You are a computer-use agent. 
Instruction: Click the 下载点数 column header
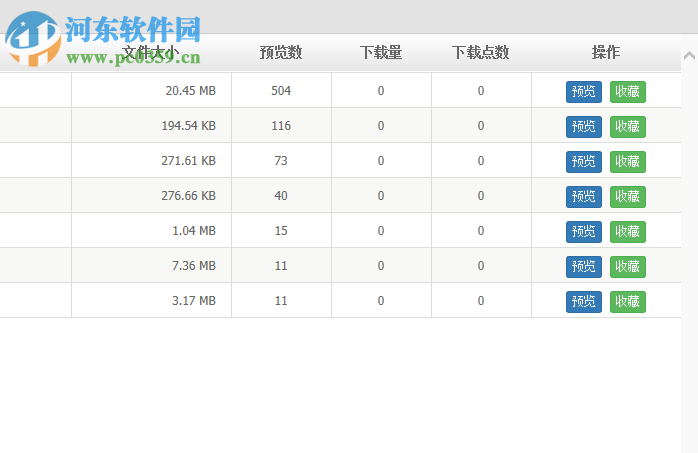pyautogui.click(x=481, y=53)
